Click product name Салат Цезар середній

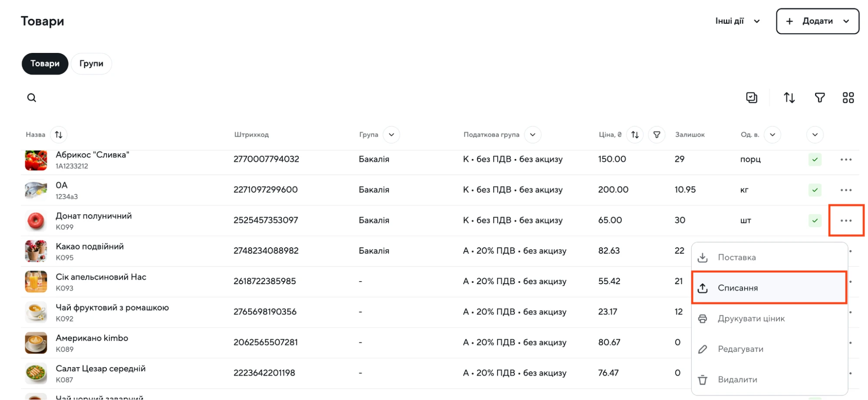[101, 369]
